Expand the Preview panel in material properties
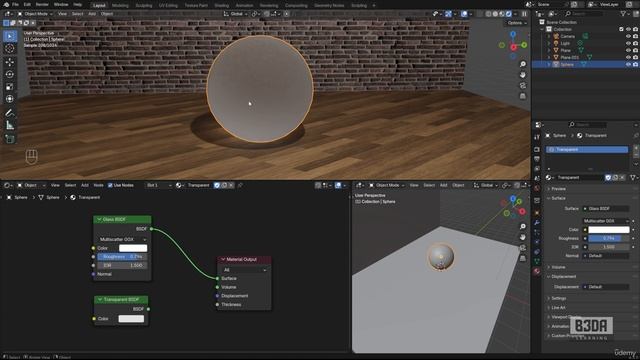640x360 pixels. (x=558, y=189)
